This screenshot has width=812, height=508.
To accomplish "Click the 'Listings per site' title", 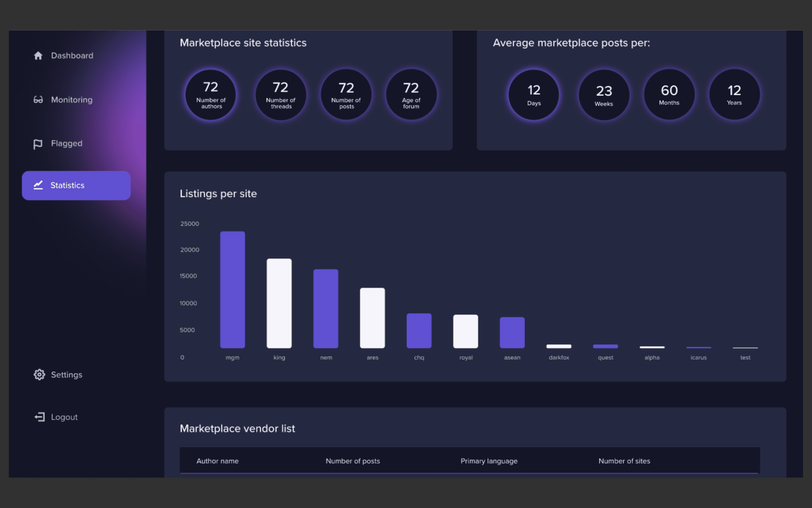I will pyautogui.click(x=218, y=194).
